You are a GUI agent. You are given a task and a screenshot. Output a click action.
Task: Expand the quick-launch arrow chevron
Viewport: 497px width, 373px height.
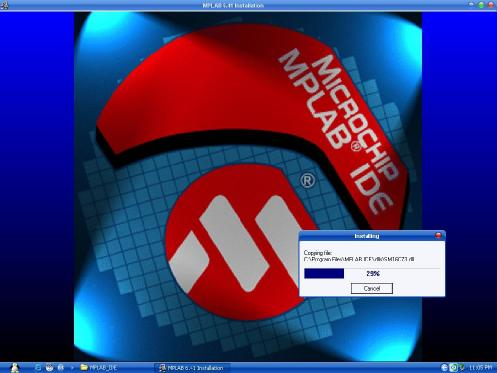click(72, 368)
